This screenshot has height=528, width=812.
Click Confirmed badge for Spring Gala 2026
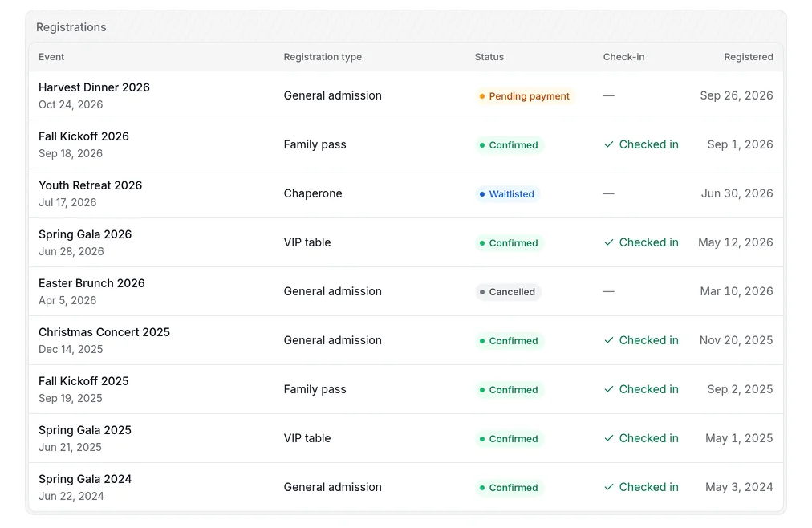509,243
